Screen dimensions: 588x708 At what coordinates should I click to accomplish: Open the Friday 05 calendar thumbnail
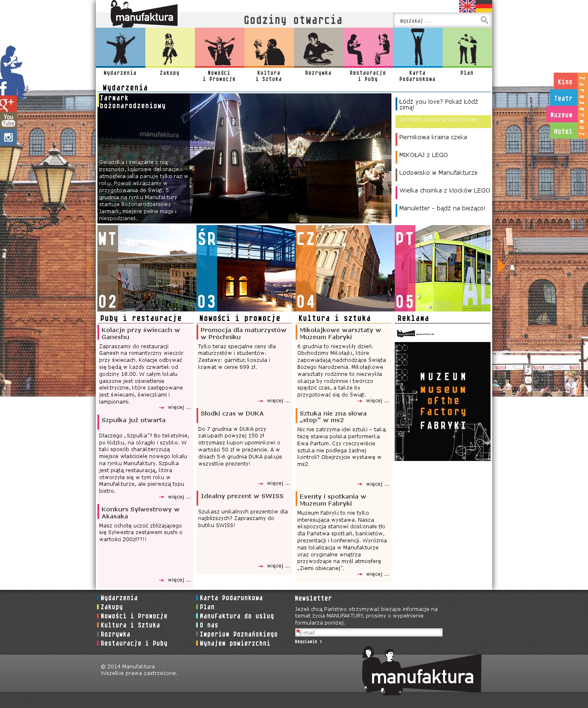click(x=442, y=268)
